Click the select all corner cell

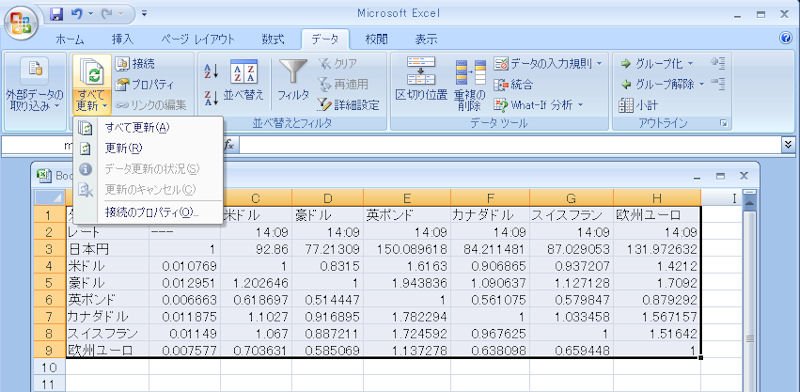(50, 198)
